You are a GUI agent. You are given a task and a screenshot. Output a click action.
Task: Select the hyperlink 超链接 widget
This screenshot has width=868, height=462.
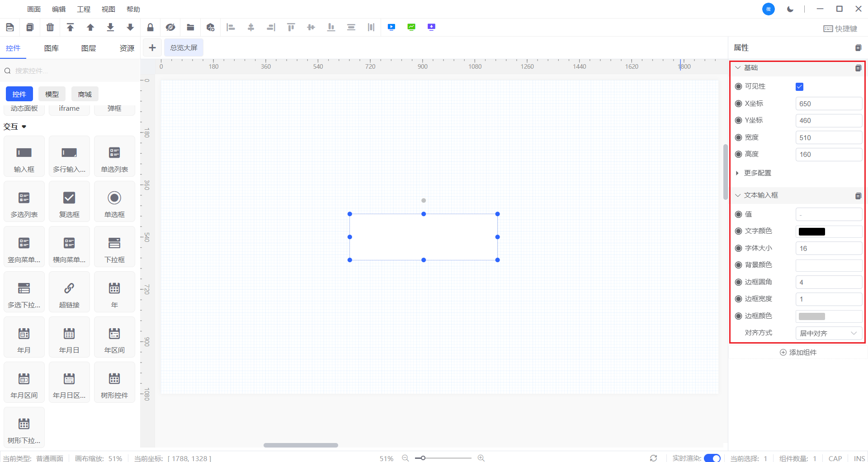pos(69,292)
